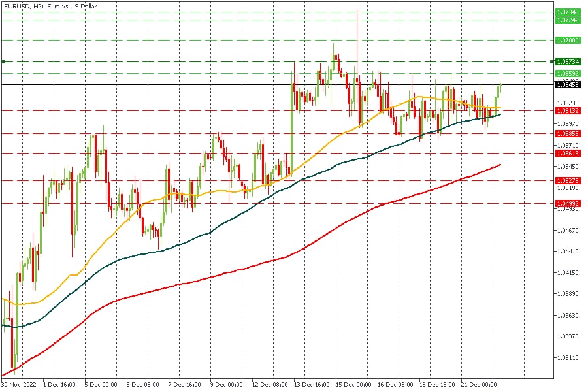The width and height of the screenshot is (588, 392).
Task: Click the 12 Dec 08:00 time label
Action: (270, 385)
